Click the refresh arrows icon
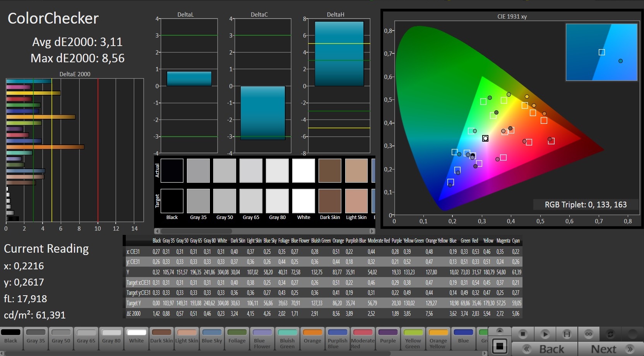This screenshot has height=356, width=644. [610, 334]
